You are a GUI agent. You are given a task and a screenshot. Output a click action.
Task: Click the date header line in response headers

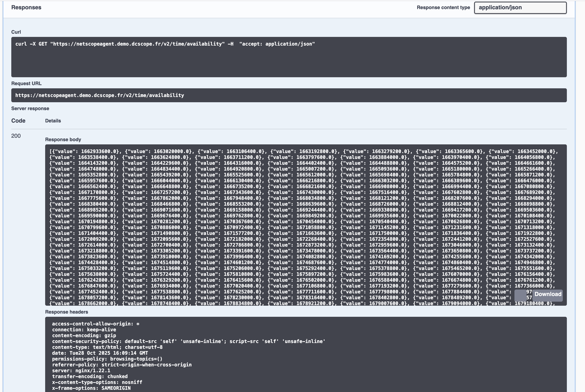100,353
